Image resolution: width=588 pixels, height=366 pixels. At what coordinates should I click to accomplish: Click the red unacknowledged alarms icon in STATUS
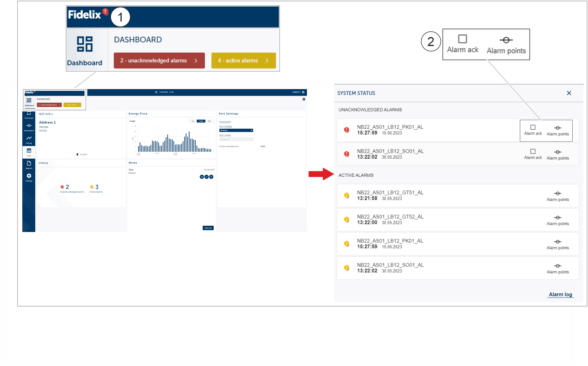(x=62, y=187)
